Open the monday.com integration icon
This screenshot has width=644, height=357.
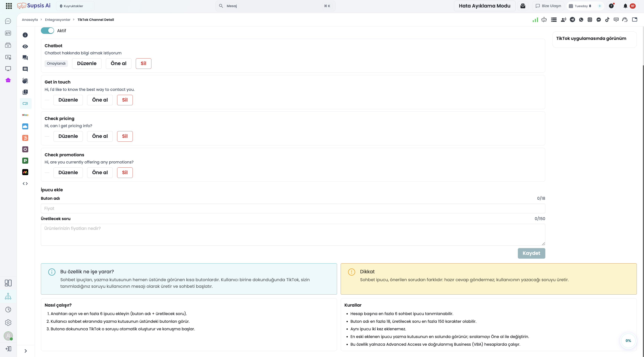click(25, 172)
